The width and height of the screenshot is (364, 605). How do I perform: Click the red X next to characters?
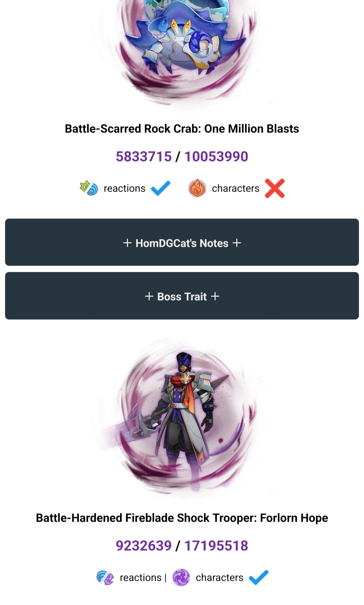275,188
